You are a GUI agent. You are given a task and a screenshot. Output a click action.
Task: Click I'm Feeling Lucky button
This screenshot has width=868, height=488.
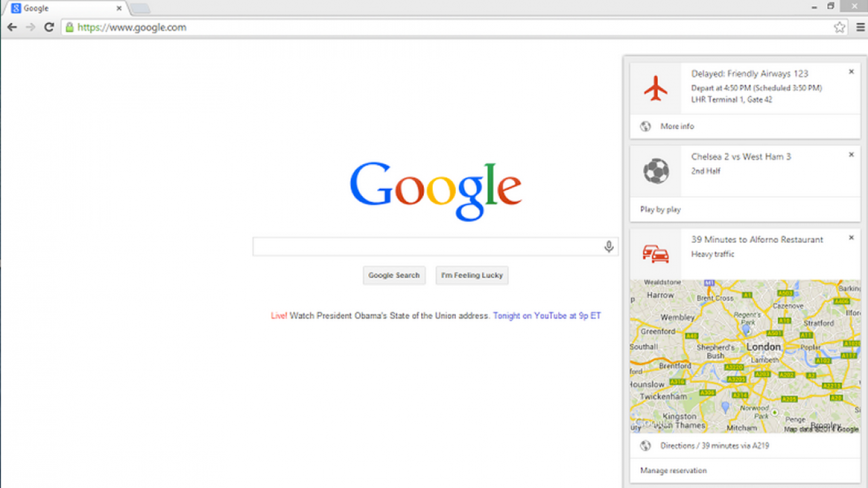(x=472, y=275)
